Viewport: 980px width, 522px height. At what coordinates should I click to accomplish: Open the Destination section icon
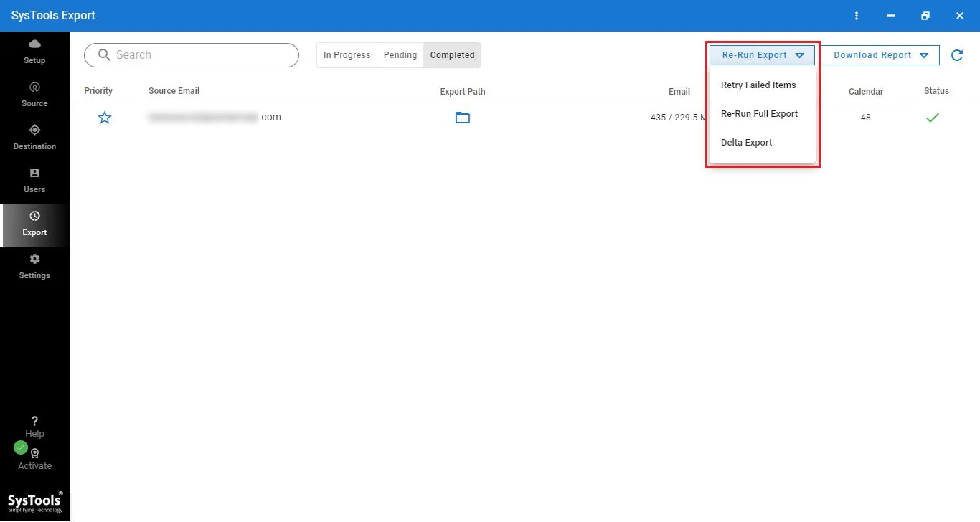coord(34,130)
